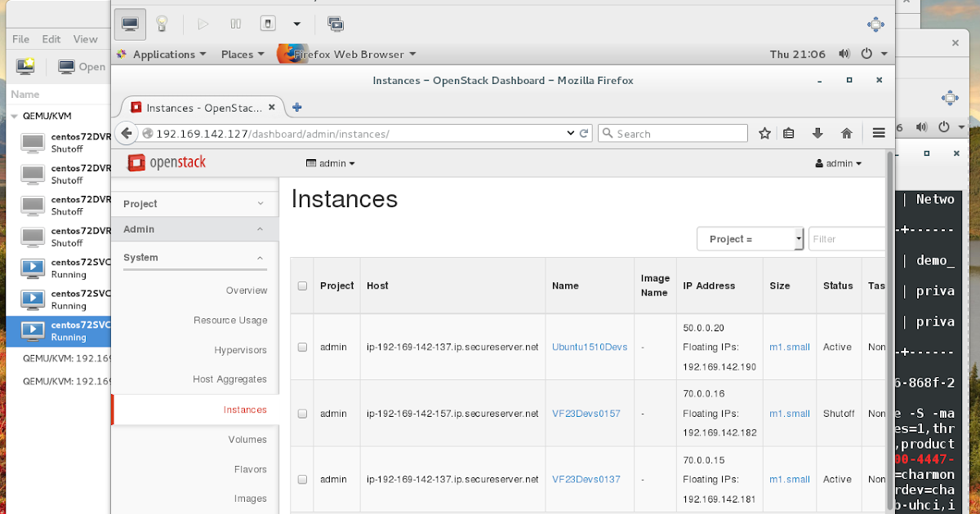Image resolution: width=980 pixels, height=514 pixels.
Task: Show the VM graphical console view
Action: point(130,24)
